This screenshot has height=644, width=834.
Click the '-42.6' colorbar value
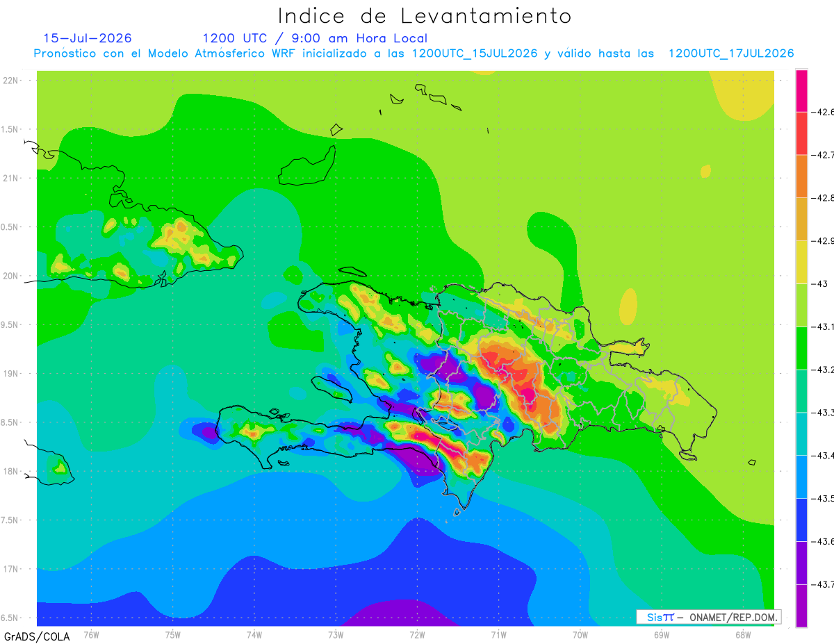coord(823,112)
